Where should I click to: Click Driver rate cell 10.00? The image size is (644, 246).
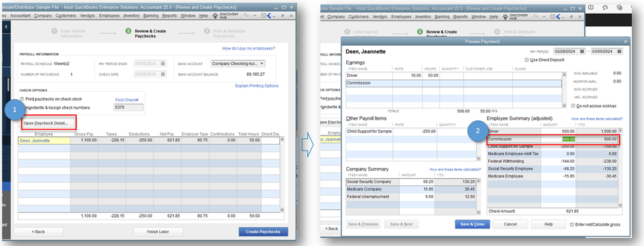(x=407, y=76)
